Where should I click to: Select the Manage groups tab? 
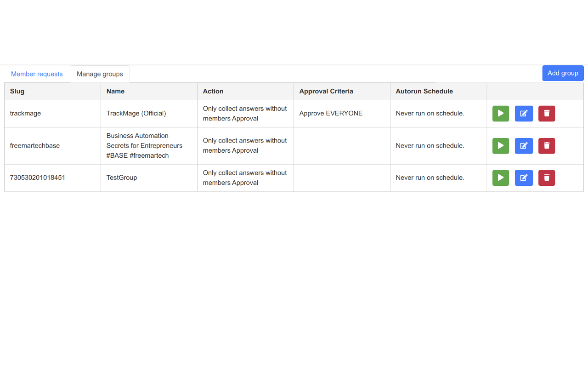coord(100,74)
